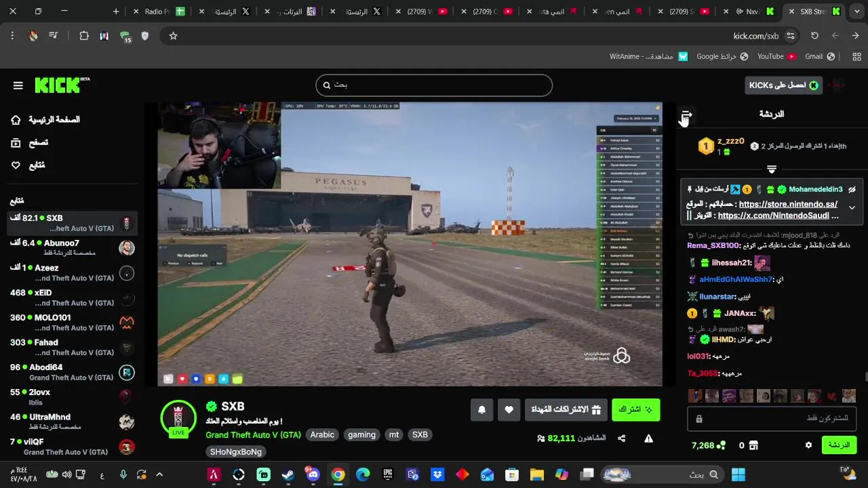The width and height of the screenshot is (868, 488).
Task: Expand the gift leaderboard drop handle
Action: [x=772, y=169]
